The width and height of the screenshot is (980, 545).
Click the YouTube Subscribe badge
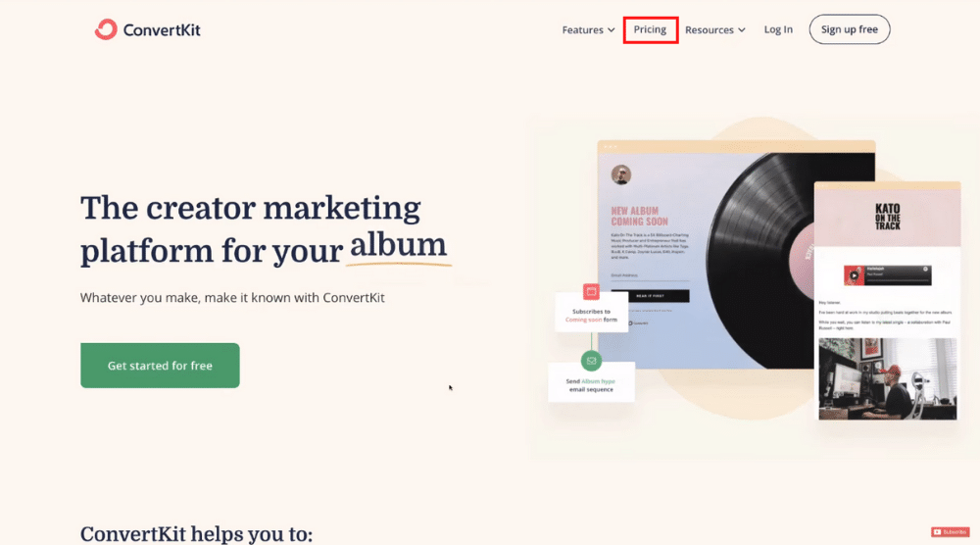click(x=950, y=532)
